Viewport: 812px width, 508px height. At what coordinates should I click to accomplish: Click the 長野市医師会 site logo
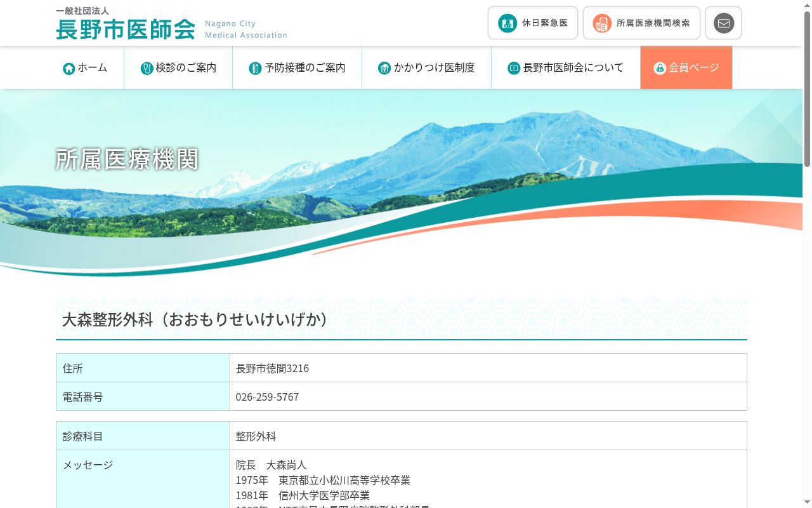click(x=171, y=23)
